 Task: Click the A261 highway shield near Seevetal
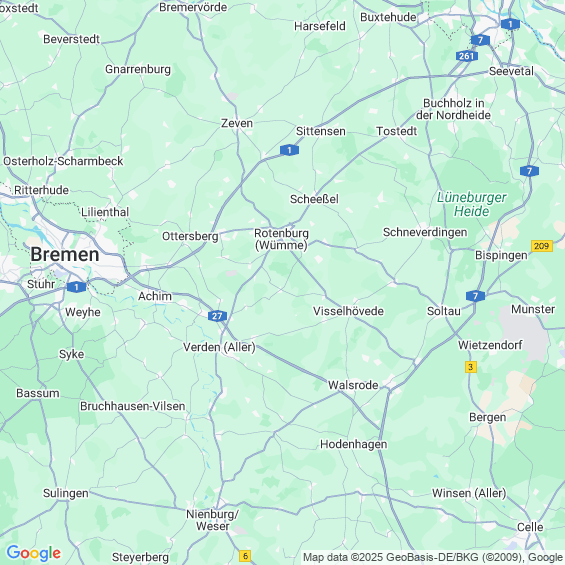467,56
